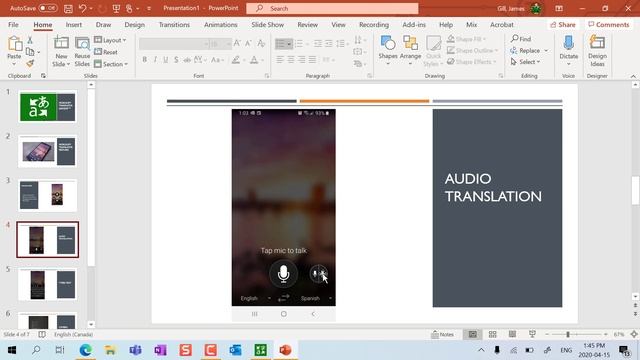Select slide 1 thumbnail
The width and height of the screenshot is (640, 360).
point(47,107)
